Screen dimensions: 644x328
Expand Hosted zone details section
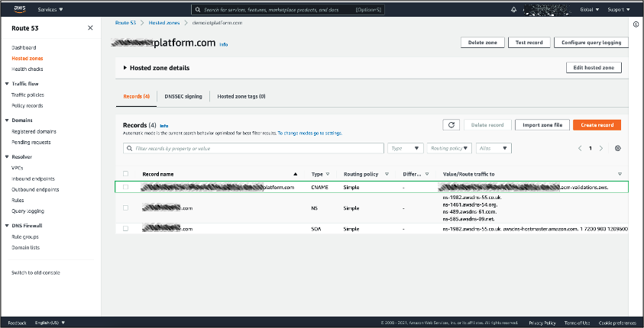tap(156, 68)
